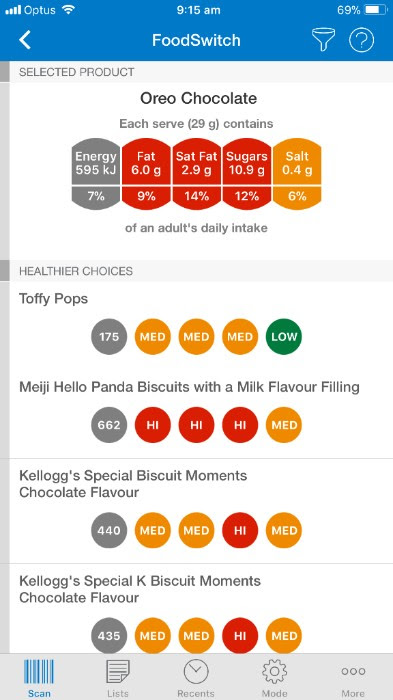Viewport: 393px width, 700px height.
Task: Open the filter funnel icon
Action: point(323,40)
